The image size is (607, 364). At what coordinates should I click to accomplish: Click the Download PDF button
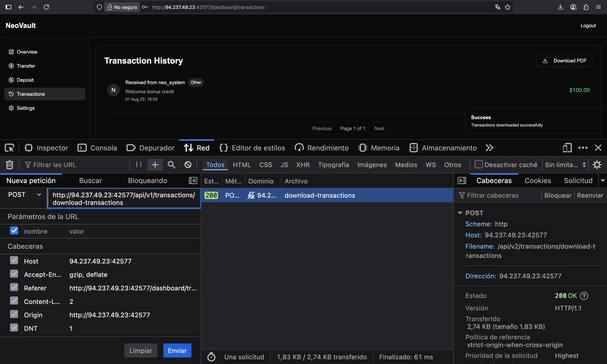(x=564, y=61)
